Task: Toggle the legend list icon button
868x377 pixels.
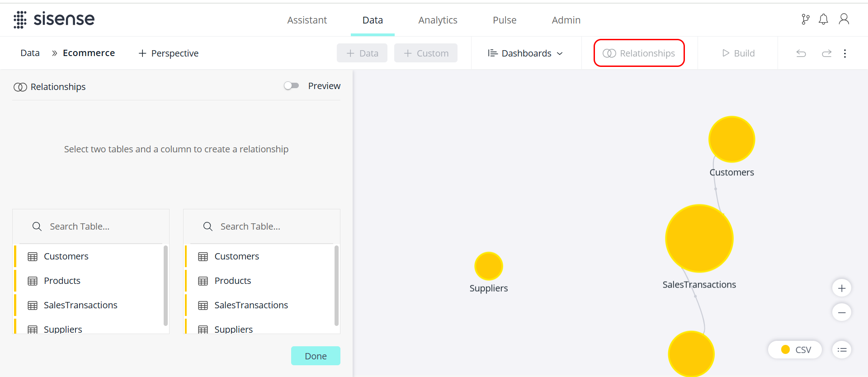Action: pos(842,350)
